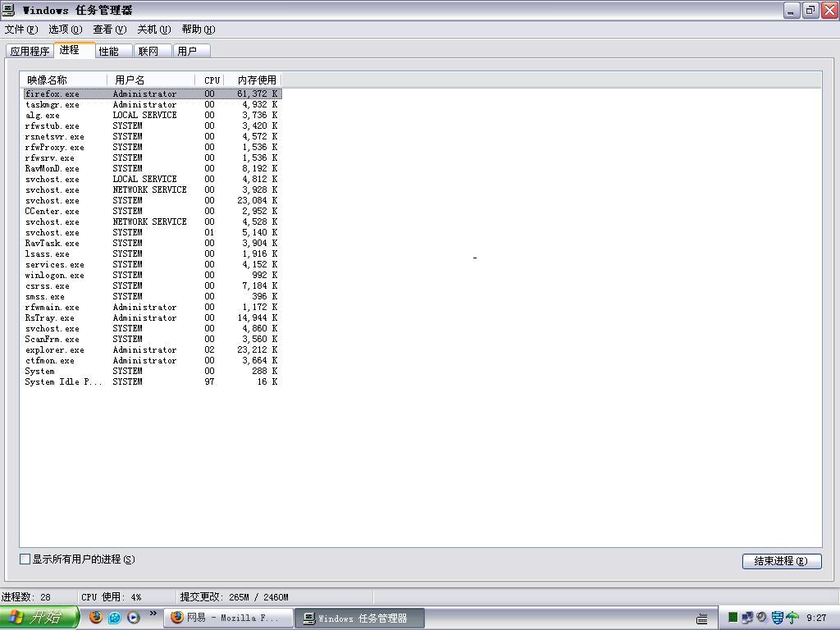Switch to 应用程序 tab
The width and height of the screenshot is (840, 630).
point(30,52)
